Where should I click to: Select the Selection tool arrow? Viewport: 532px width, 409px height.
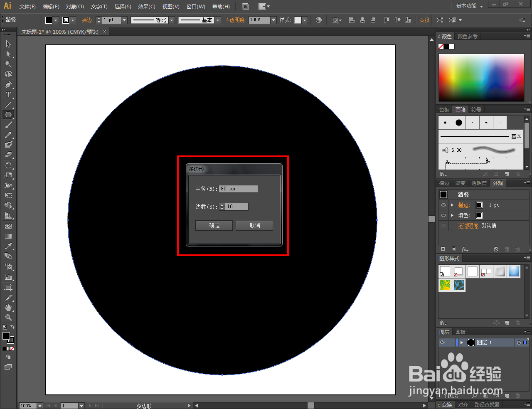pyautogui.click(x=8, y=44)
